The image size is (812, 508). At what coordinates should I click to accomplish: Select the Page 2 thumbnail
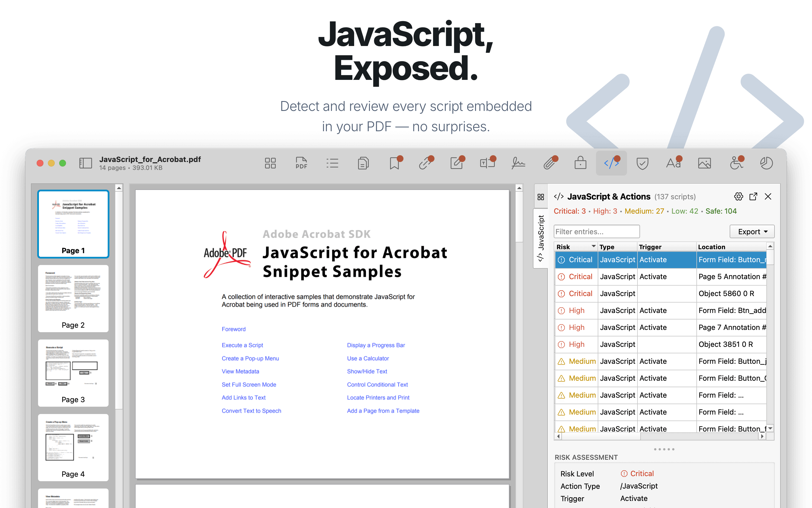73,298
